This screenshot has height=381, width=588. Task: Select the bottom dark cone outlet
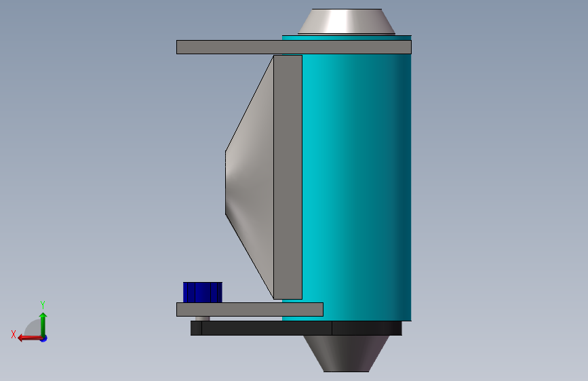tap(346, 354)
